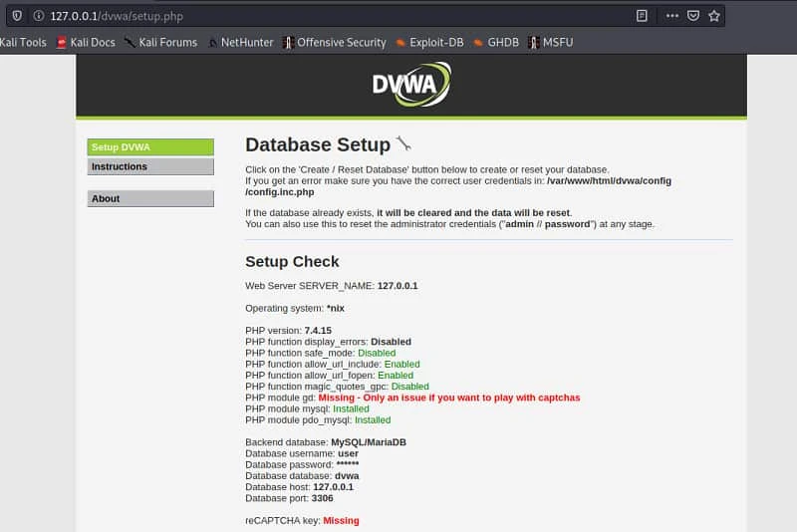Open GHDB bookmark
This screenshot has height=532, width=797.
pos(496,43)
